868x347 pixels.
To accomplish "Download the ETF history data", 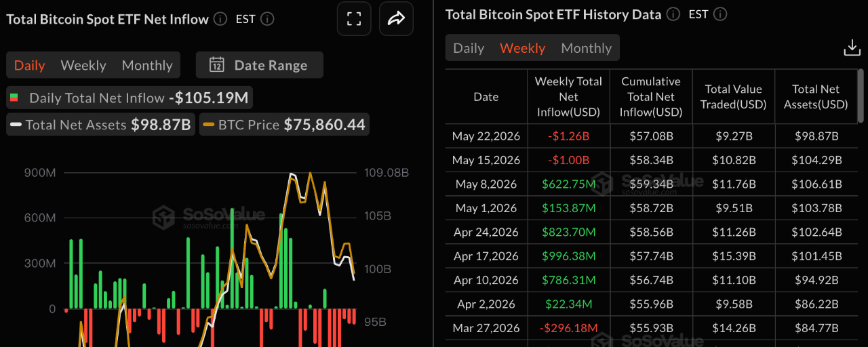I will point(852,47).
